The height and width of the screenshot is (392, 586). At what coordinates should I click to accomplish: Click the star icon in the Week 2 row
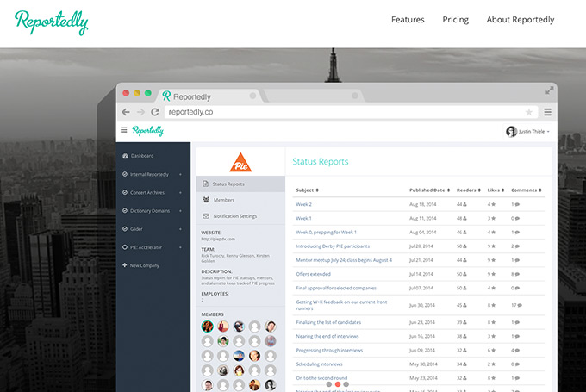[493, 204]
